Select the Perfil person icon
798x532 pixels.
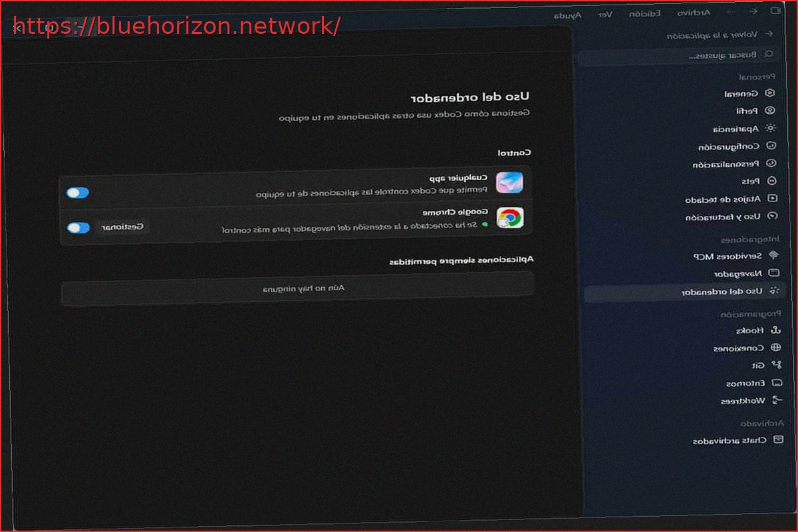[x=771, y=111]
